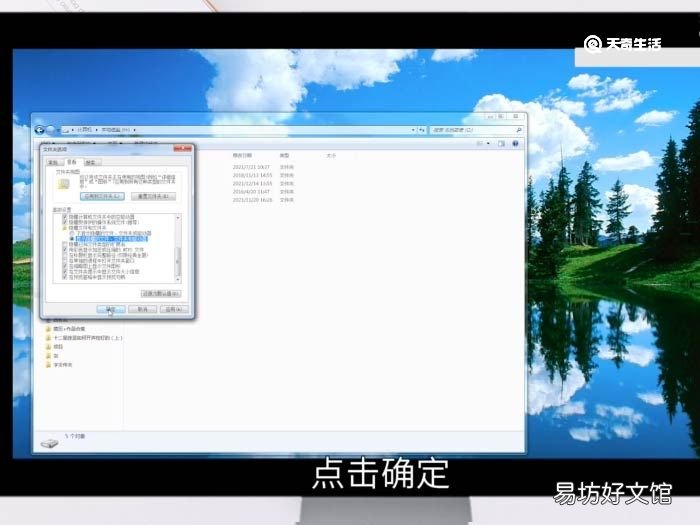Screen dimensions: 700x525
Task: Toggle 在缩略图上显示文件图标 checkbox
Action: click(x=65, y=266)
